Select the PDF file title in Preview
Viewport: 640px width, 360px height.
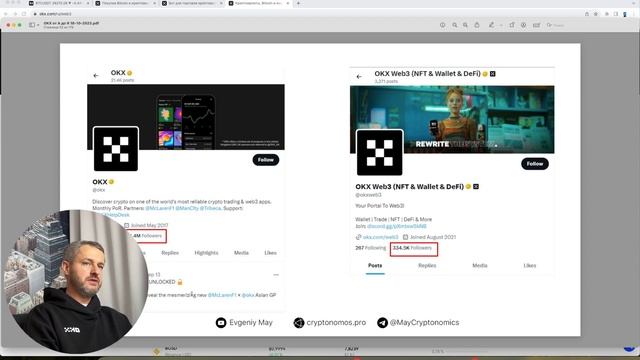click(x=71, y=23)
